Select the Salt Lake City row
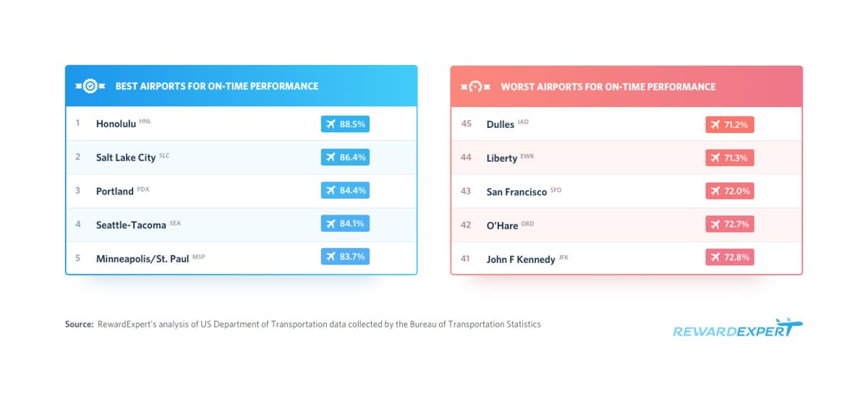 [x=241, y=158]
